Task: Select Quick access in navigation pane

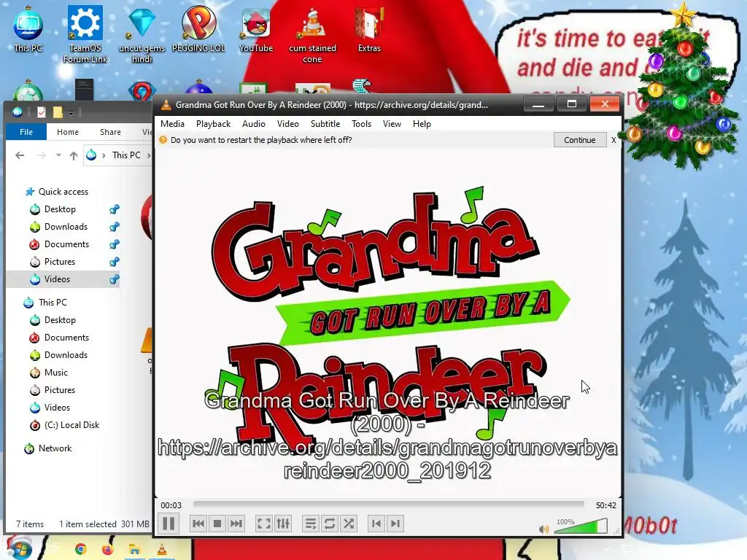Action: tap(63, 192)
